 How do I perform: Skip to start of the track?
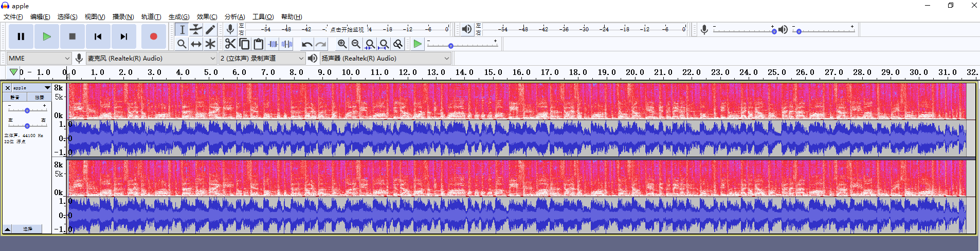coord(98,36)
